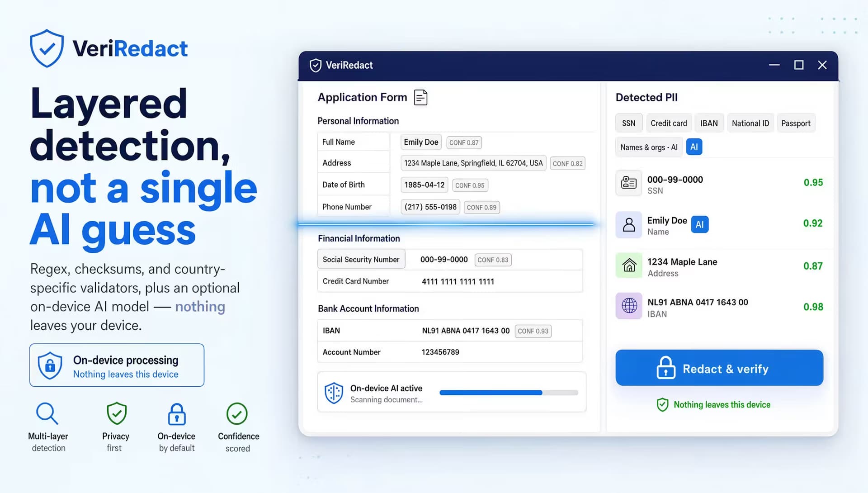Image resolution: width=868 pixels, height=493 pixels.
Task: Click the Confidence scored checkmark icon
Action: coord(237,414)
